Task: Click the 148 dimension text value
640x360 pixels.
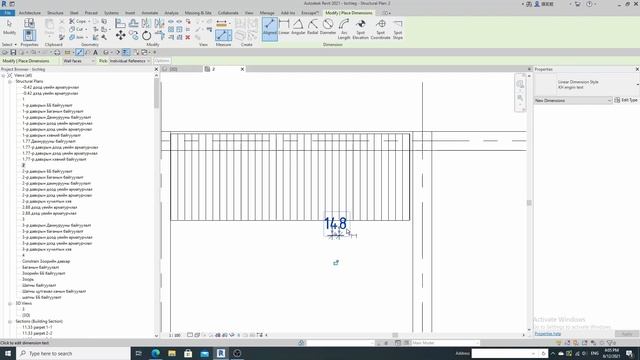Action: (335, 224)
